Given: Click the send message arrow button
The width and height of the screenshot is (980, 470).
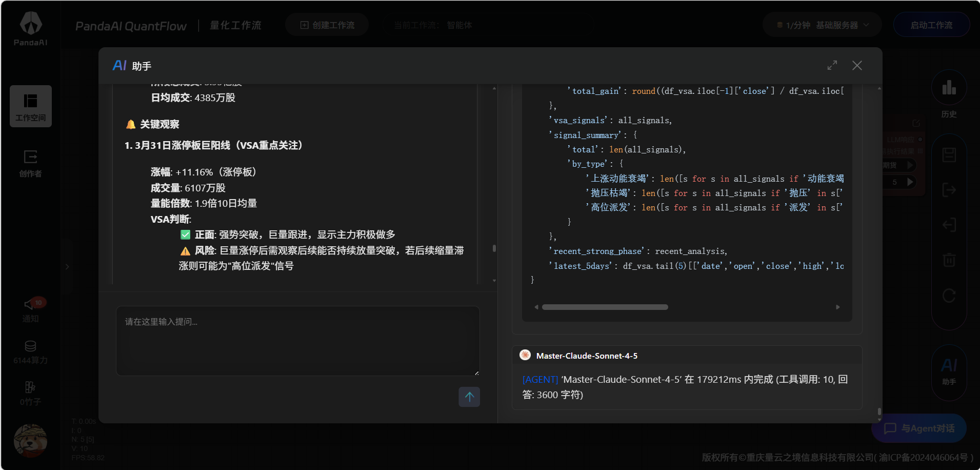Looking at the screenshot, I should [x=469, y=397].
